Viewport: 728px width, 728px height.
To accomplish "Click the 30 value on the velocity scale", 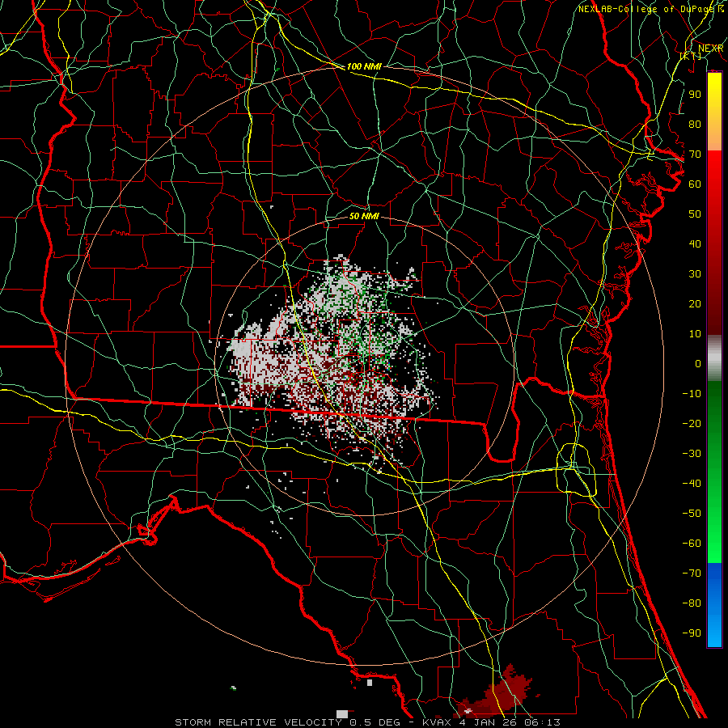I will tap(695, 274).
